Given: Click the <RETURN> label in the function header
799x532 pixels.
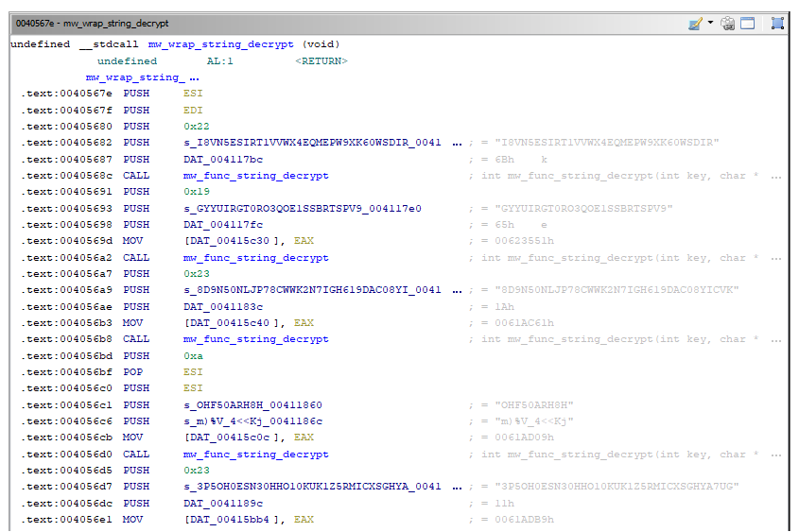Looking at the screenshot, I should click(x=321, y=61).
